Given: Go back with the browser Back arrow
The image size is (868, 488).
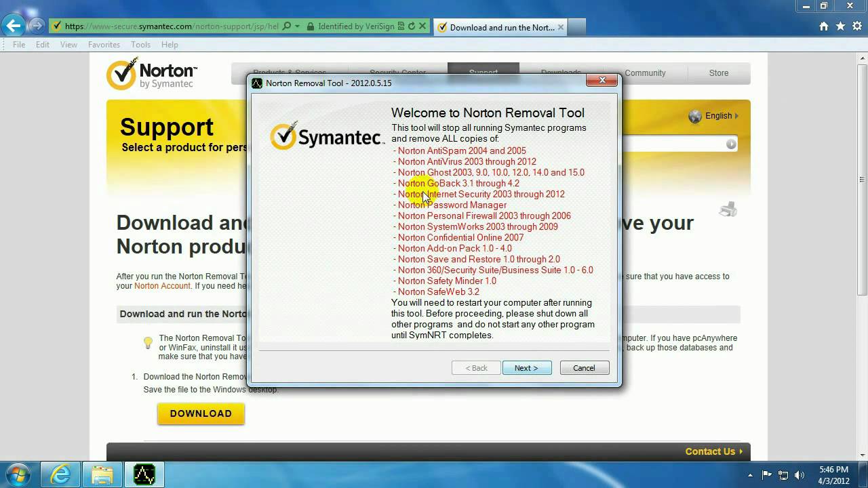Looking at the screenshot, I should (x=13, y=26).
